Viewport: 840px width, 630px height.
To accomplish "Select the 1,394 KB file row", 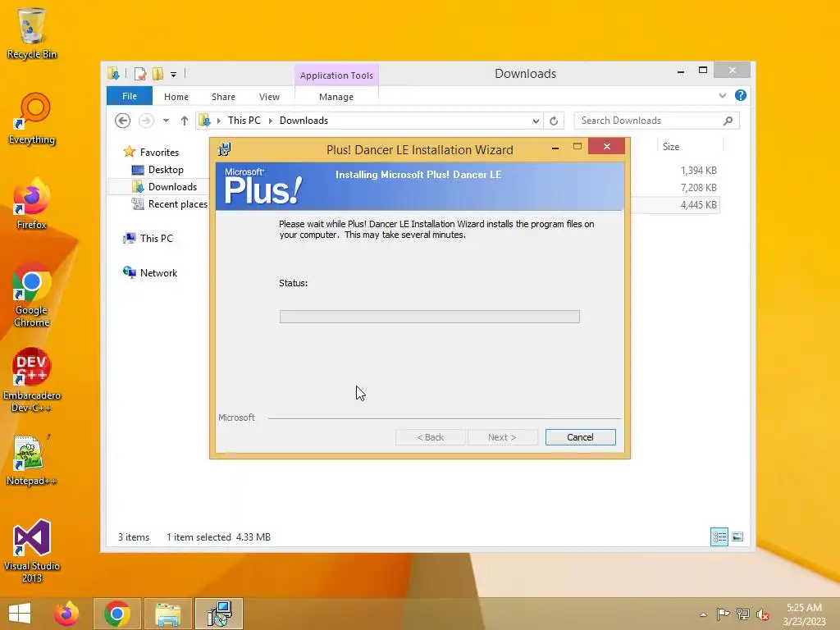I will (675, 171).
